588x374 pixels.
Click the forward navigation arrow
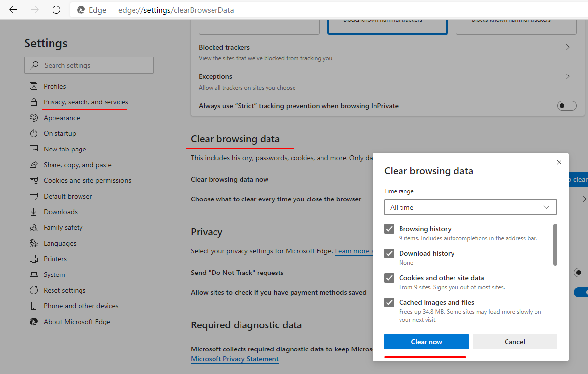click(35, 10)
